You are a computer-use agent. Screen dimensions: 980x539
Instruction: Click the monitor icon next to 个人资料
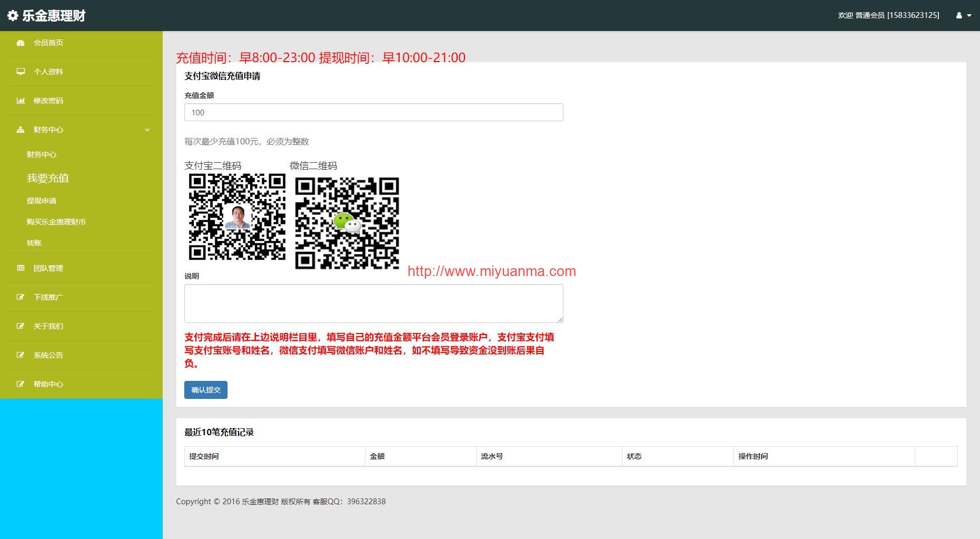click(21, 72)
